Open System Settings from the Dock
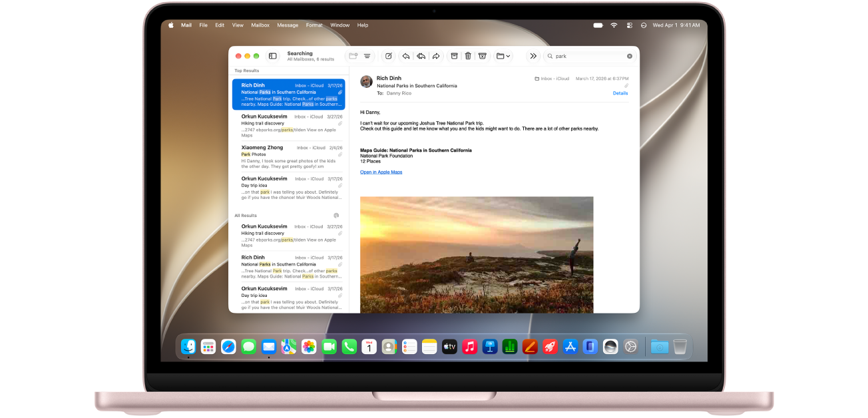Viewport: 868px width, 418px height. coord(630,347)
